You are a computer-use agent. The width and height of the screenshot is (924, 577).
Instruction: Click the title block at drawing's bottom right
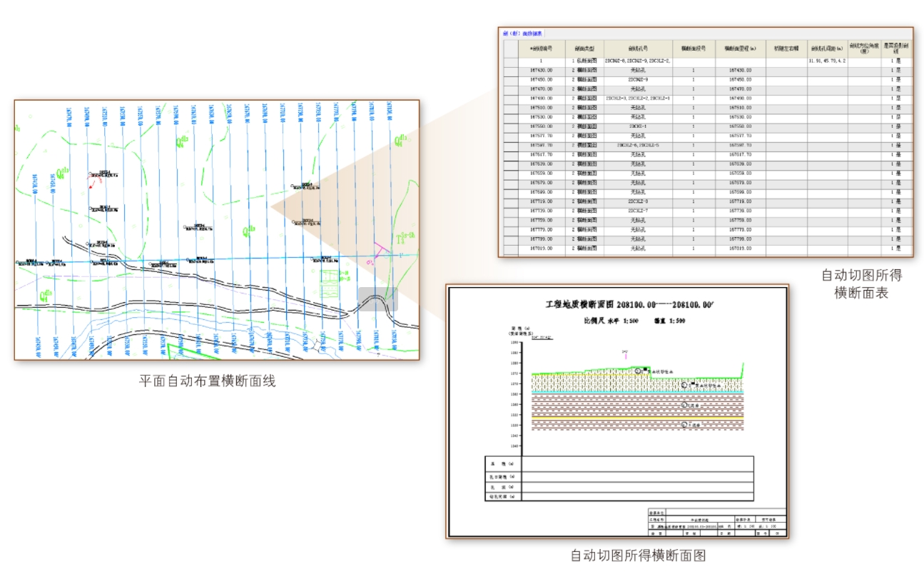coord(716,523)
